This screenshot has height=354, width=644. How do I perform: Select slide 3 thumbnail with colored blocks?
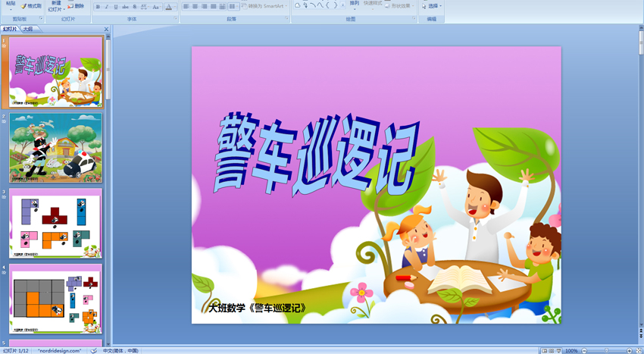(x=55, y=224)
